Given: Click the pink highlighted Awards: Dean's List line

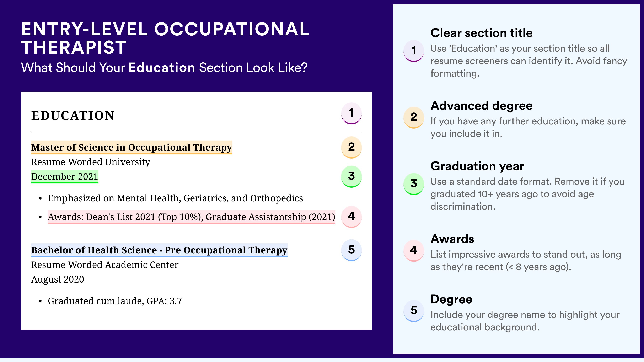Looking at the screenshot, I should 192,217.
